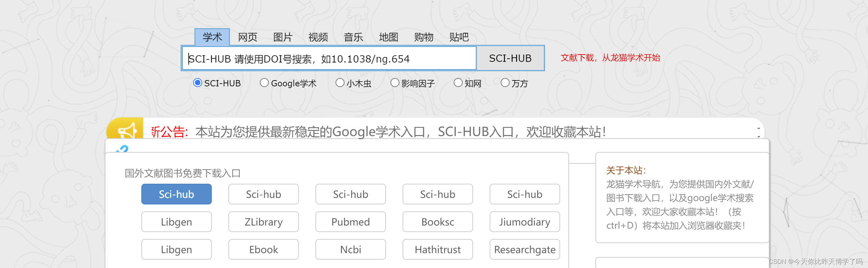
Task: Open the red 文献下载，从龙猫学术开始 link
Action: click(610, 58)
